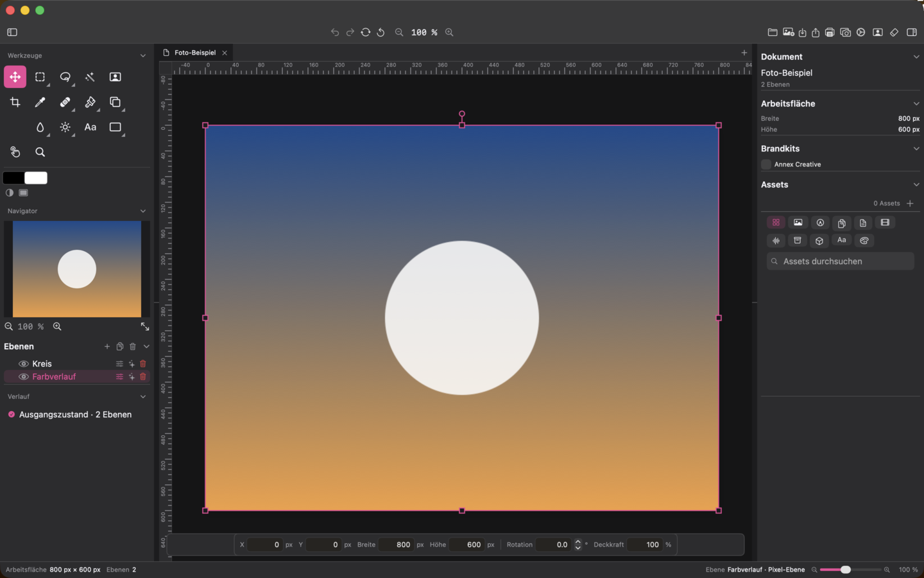Click the Print icon in top toolbar
The height and width of the screenshot is (578, 924).
click(830, 32)
